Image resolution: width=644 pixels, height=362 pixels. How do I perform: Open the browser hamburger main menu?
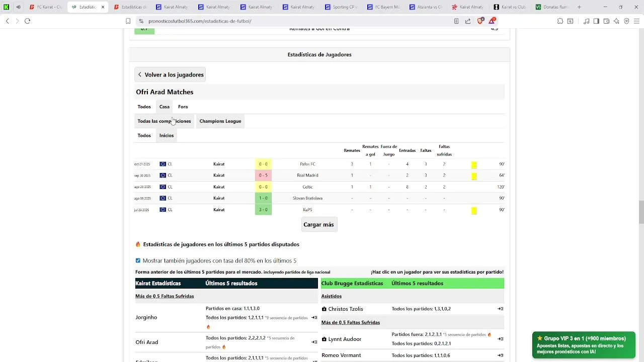point(636,21)
